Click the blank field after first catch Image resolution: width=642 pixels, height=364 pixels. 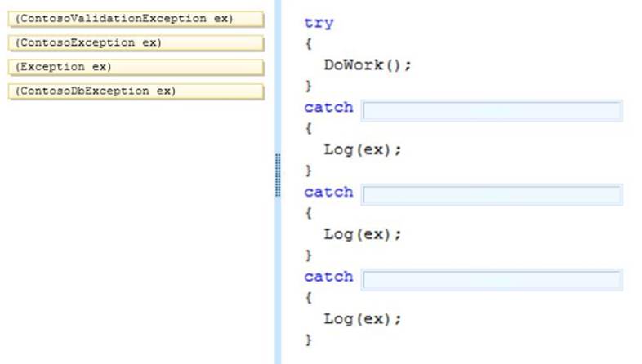click(491, 110)
